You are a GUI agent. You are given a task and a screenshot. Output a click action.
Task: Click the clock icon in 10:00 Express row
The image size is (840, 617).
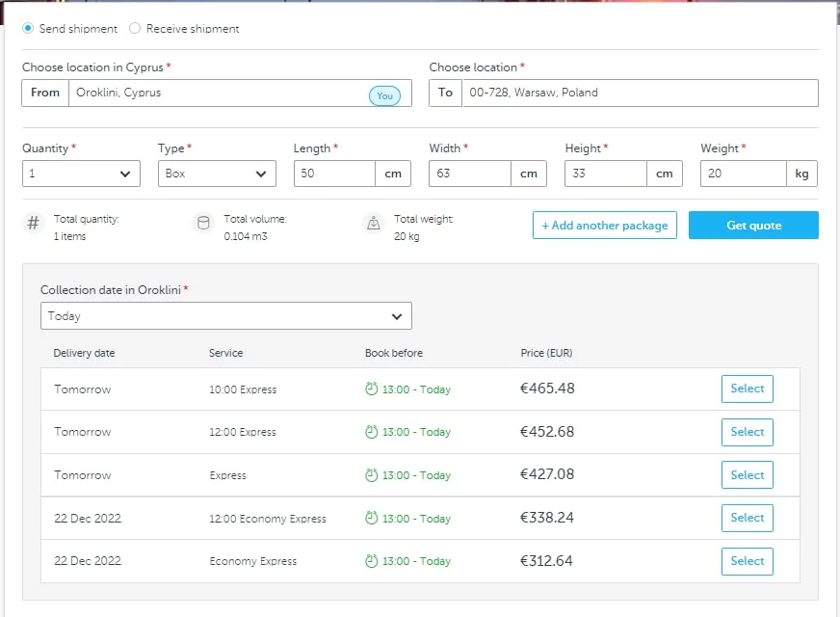371,389
